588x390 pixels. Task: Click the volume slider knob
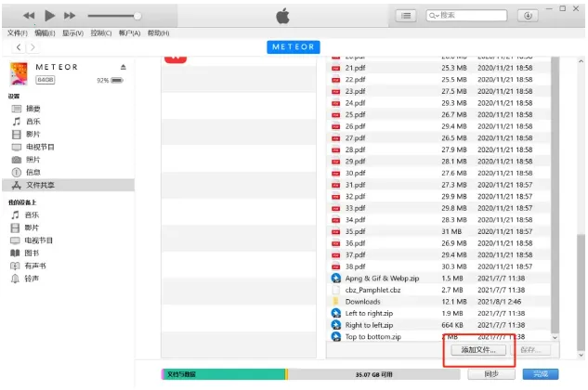(137, 16)
